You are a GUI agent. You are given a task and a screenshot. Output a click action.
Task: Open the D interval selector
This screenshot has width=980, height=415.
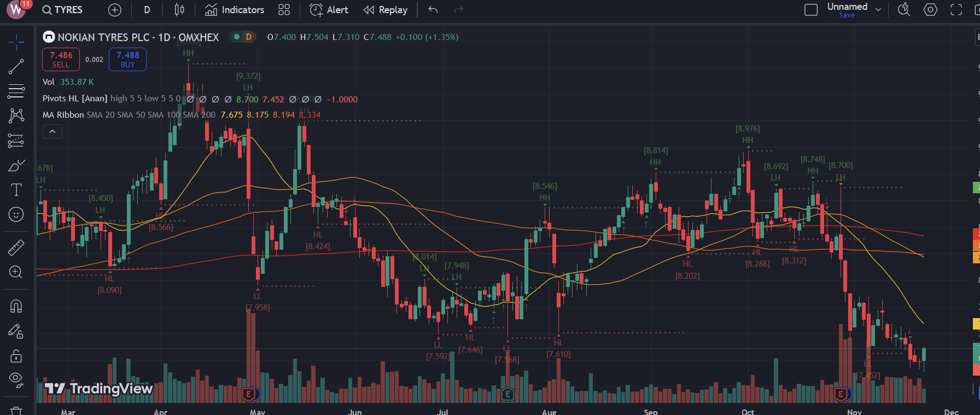click(147, 10)
